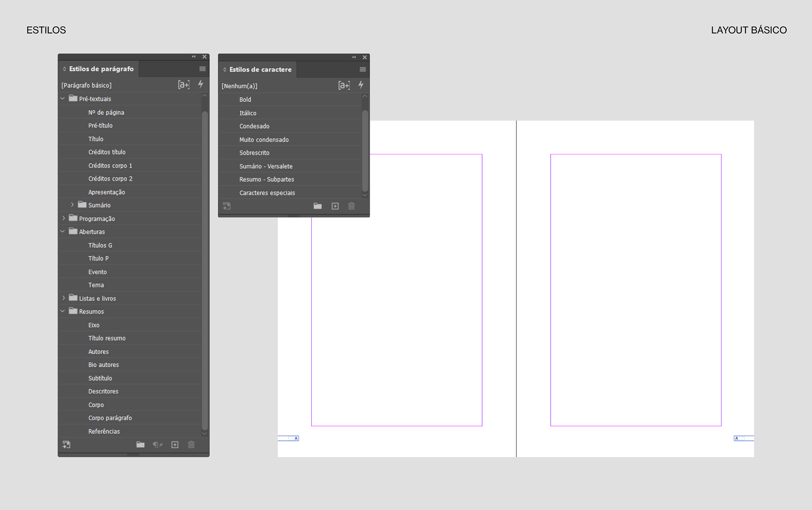Apply the Tema paragraph style
Screen dimensions: 812x510
click(130, 285)
